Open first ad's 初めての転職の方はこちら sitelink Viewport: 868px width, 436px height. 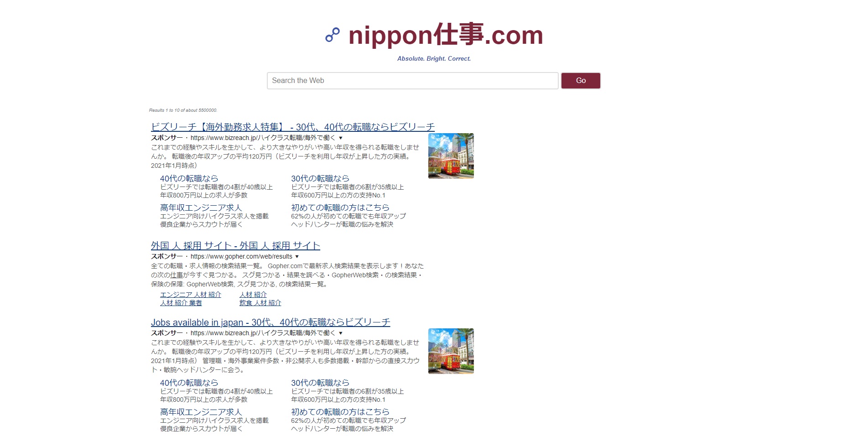(340, 208)
